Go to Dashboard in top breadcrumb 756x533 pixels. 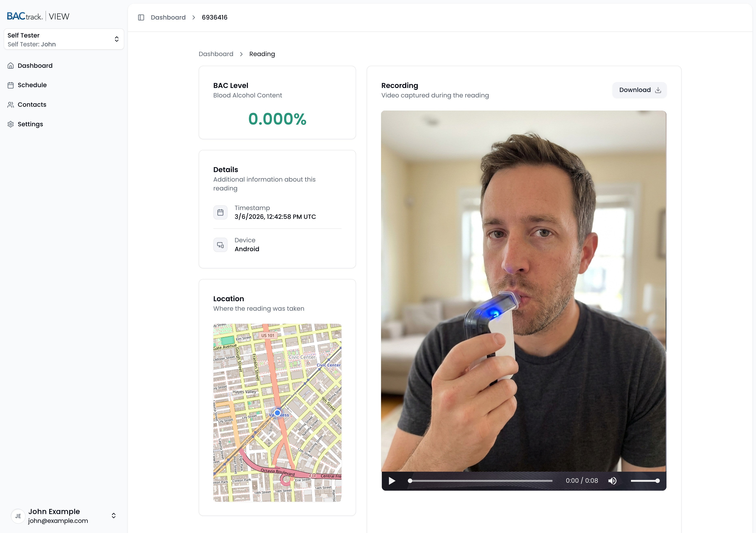click(x=168, y=18)
